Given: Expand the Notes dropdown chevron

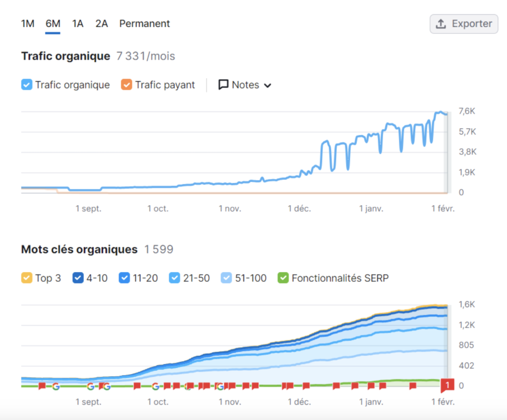Looking at the screenshot, I should [x=267, y=85].
